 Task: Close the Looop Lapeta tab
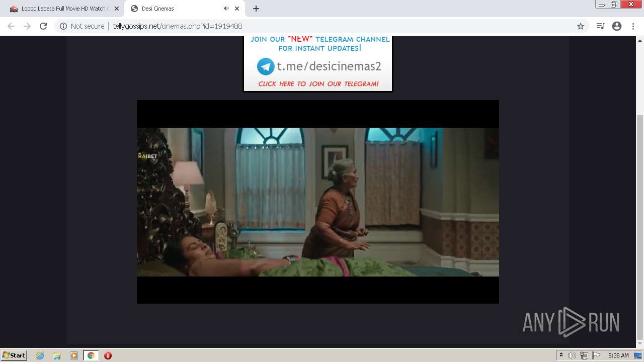117,9
